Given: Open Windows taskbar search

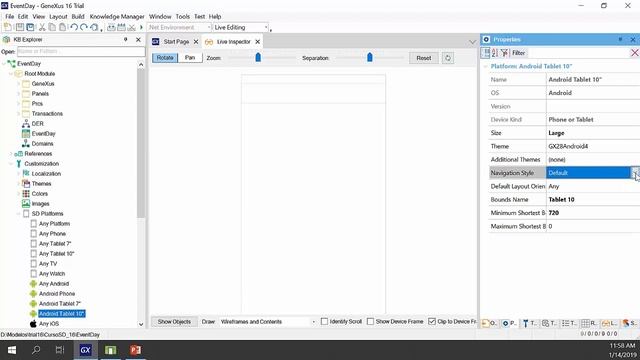Looking at the screenshot, I should click(x=36, y=350).
